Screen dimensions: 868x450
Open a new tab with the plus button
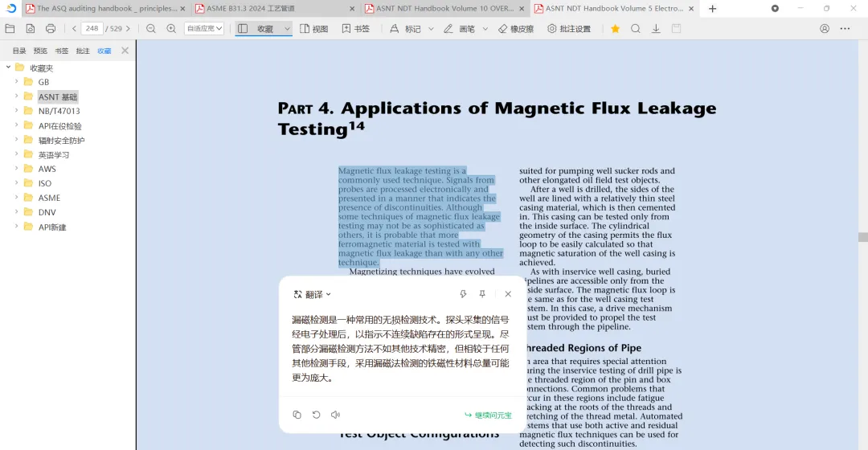pyautogui.click(x=712, y=9)
